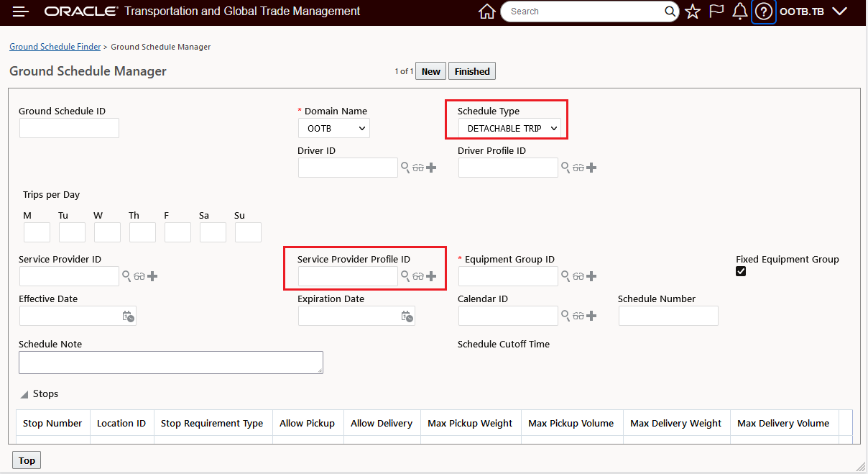This screenshot has height=474, width=868.
Task: Collapse the Stops section
Action: click(x=24, y=394)
